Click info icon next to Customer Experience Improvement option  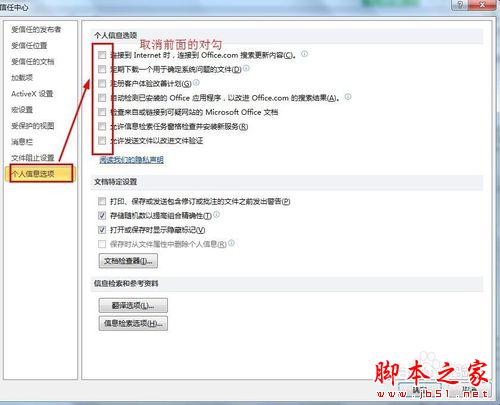click(196, 82)
